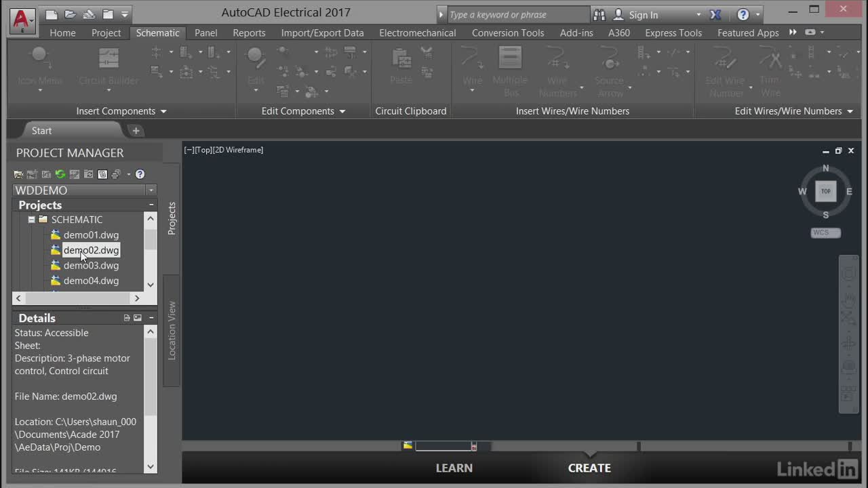This screenshot has width=868, height=488.
Task: Collapse the Details section
Action: click(x=151, y=318)
